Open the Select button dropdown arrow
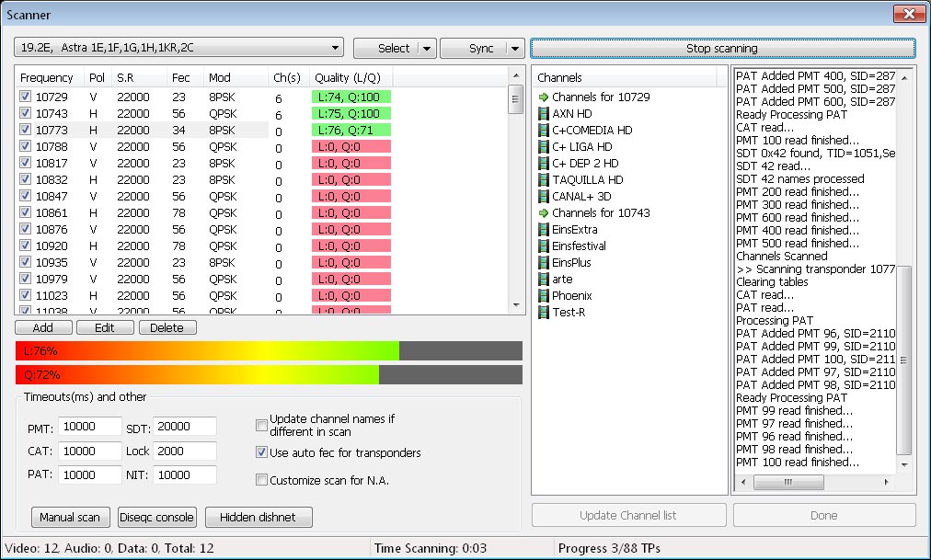This screenshot has width=931, height=560. click(x=427, y=49)
